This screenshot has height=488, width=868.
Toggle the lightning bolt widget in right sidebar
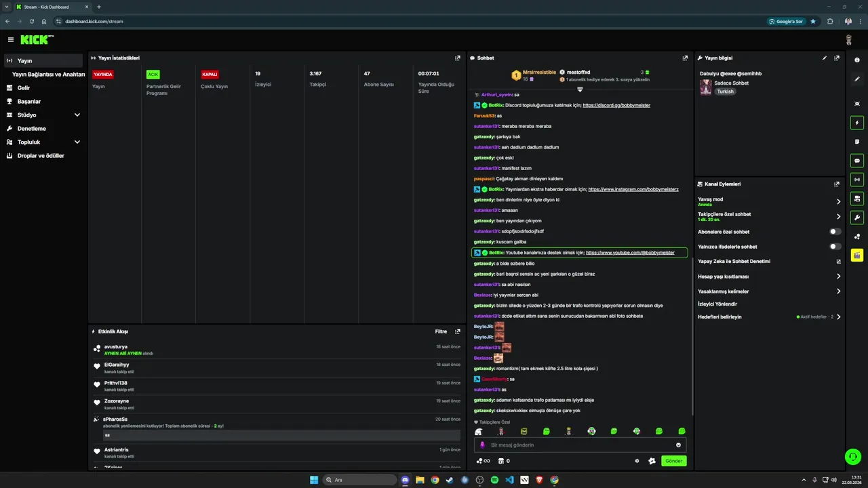coord(857,123)
